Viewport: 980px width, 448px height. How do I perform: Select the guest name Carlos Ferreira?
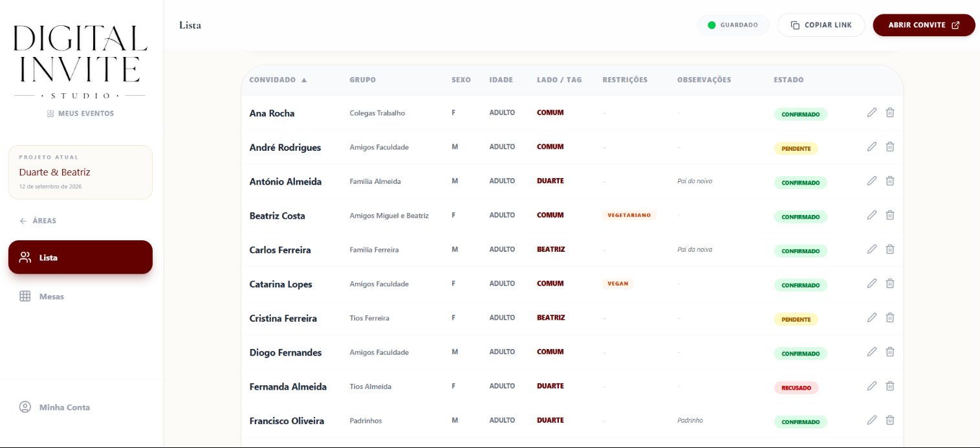(280, 250)
